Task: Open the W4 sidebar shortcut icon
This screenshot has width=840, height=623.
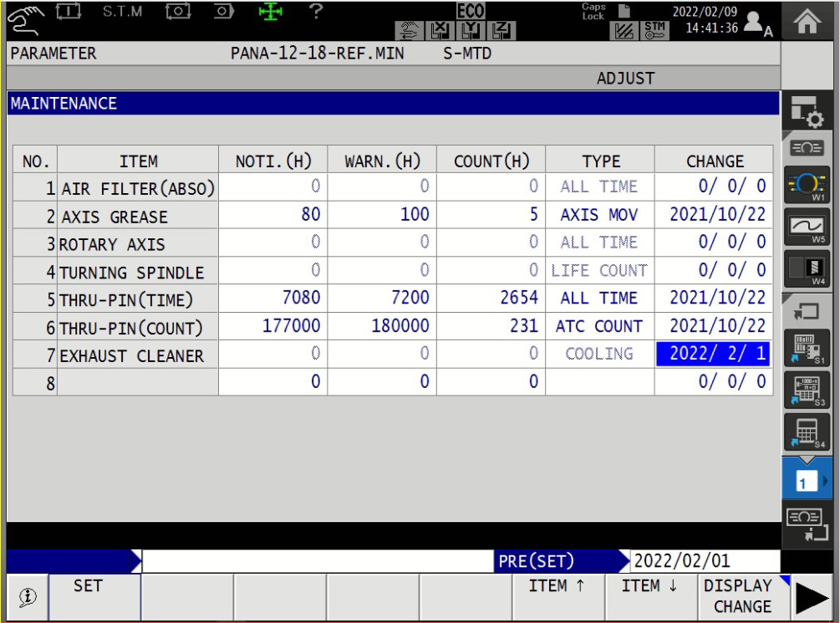Action: [x=807, y=271]
